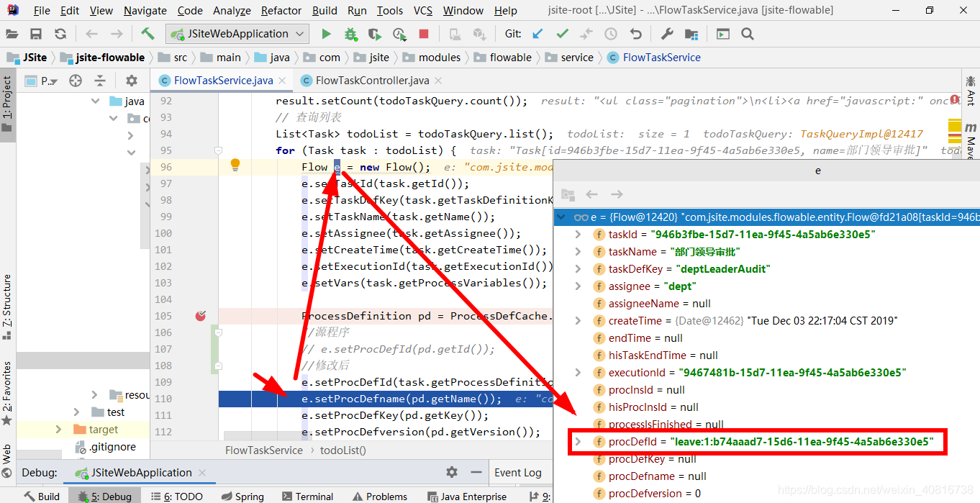This screenshot has width=980, height=503.
Task: Open Search Everywhere magnifier icon
Action: [x=748, y=34]
